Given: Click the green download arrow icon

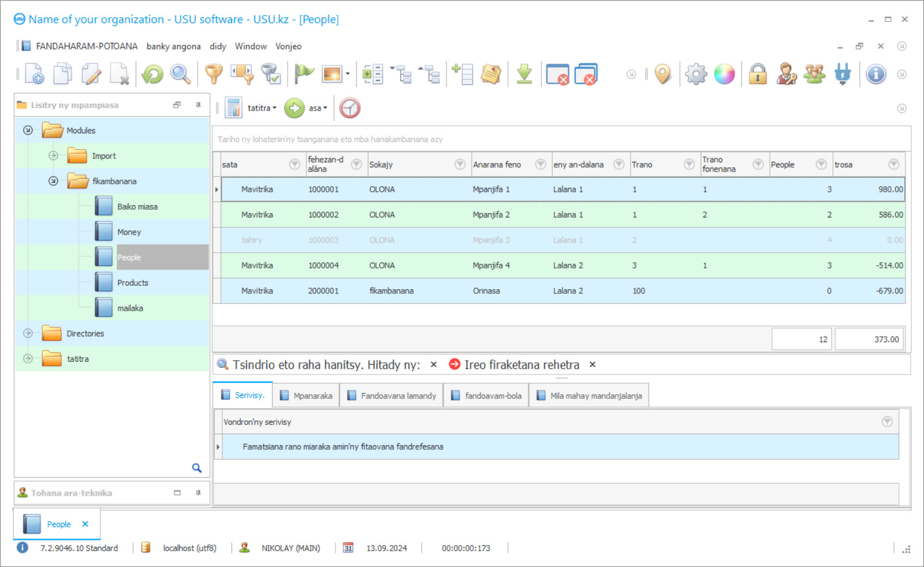Looking at the screenshot, I should tap(524, 74).
